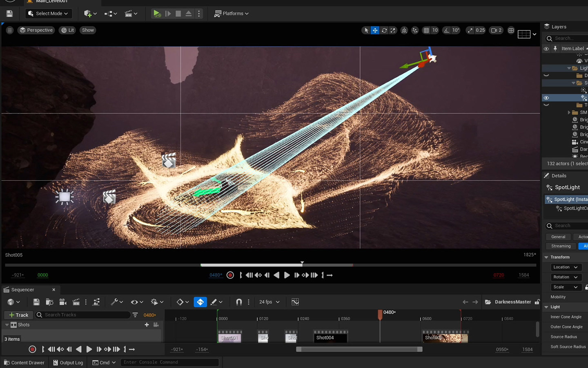Activate the scale transform tool

pyautogui.click(x=393, y=30)
